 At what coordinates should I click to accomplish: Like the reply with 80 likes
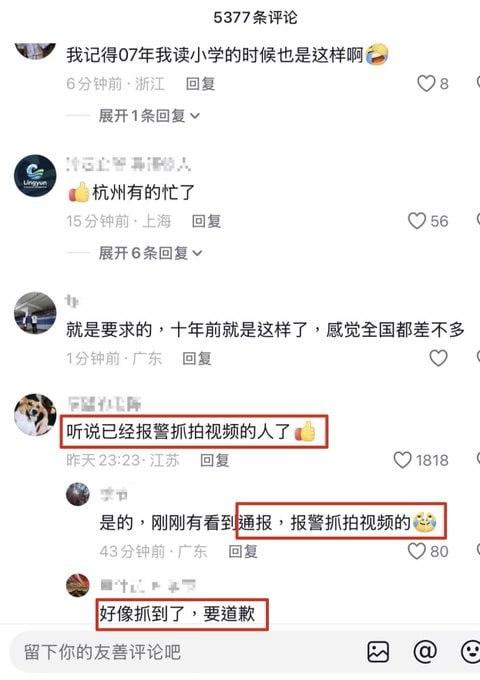[417, 551]
